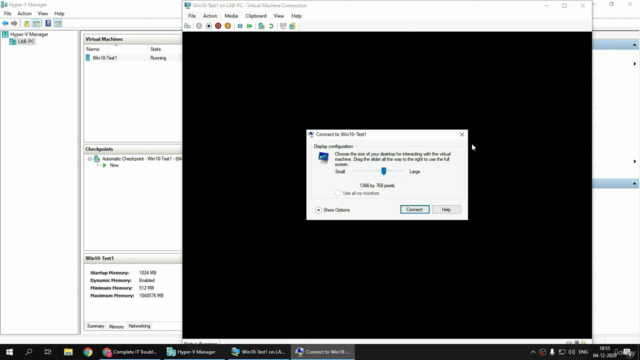640x360 pixels.
Task: Open View menu in VM Connection window
Action: (279, 16)
